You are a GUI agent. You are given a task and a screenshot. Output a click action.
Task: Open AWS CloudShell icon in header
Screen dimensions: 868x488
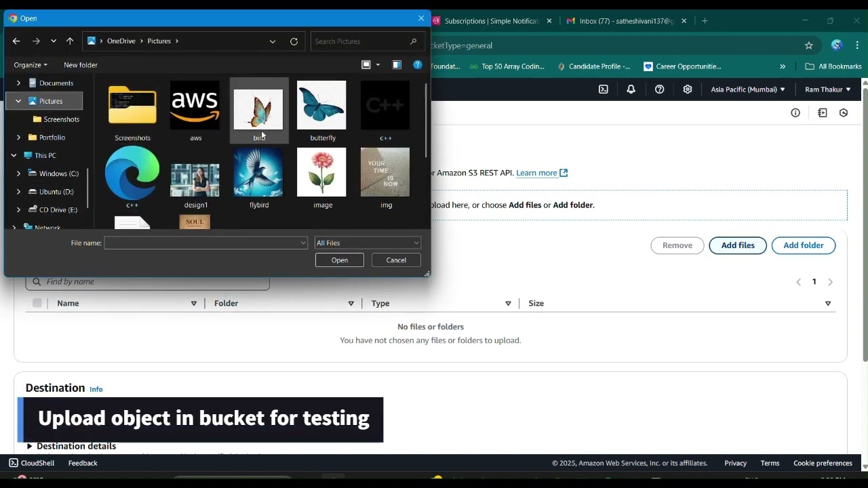point(604,89)
